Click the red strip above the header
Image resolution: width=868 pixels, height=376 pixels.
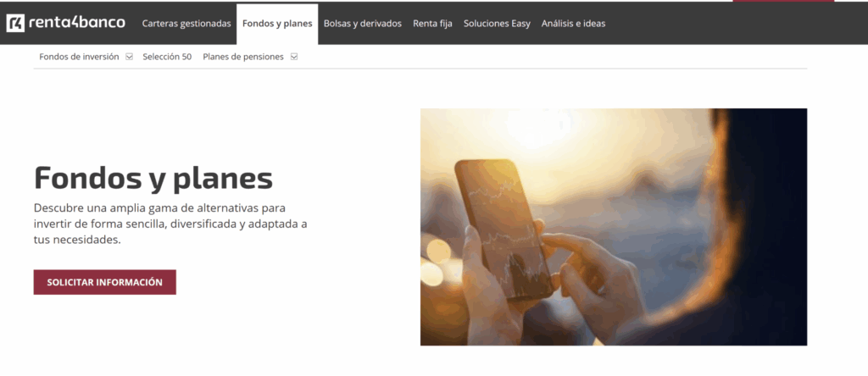coord(783,1)
